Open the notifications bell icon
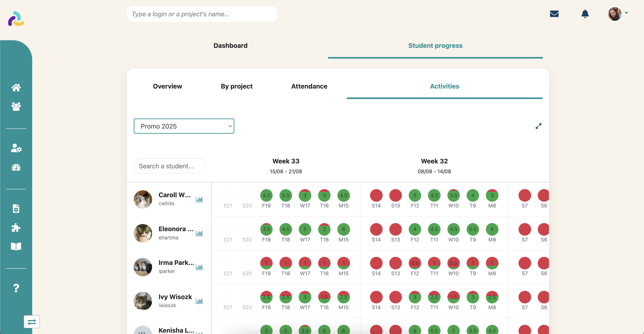 coord(585,14)
